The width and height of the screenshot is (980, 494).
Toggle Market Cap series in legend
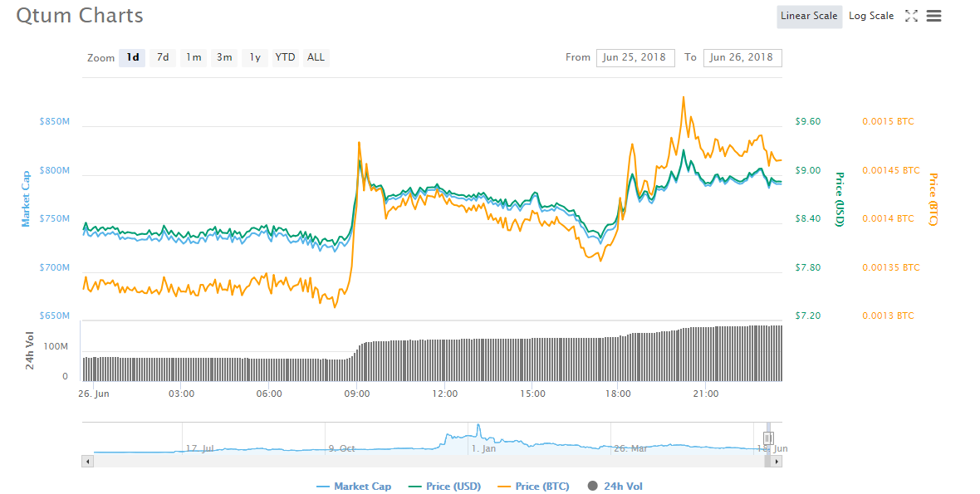[x=354, y=487]
